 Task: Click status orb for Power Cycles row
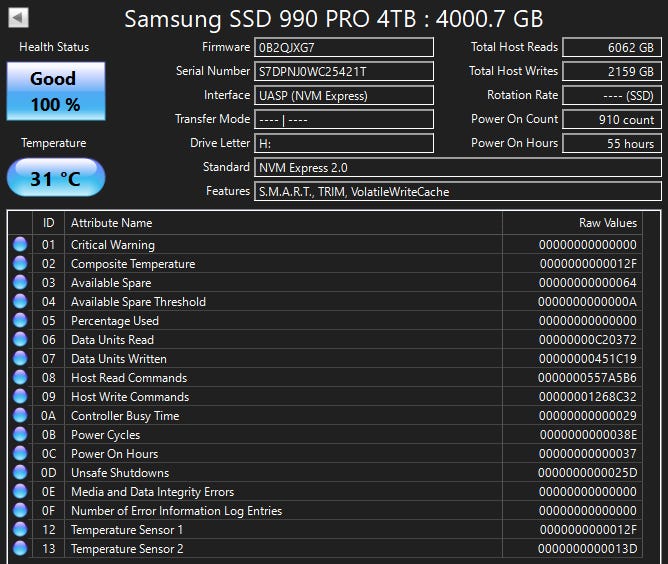pyautogui.click(x=20, y=434)
